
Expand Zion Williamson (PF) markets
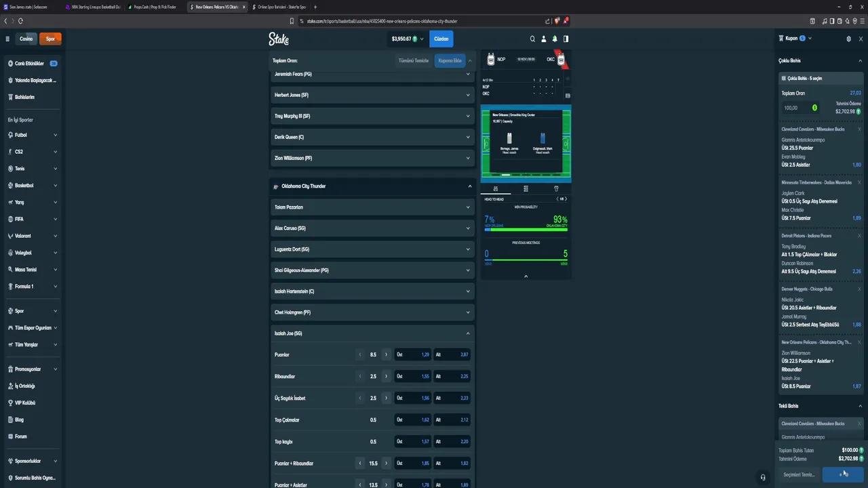click(372, 158)
